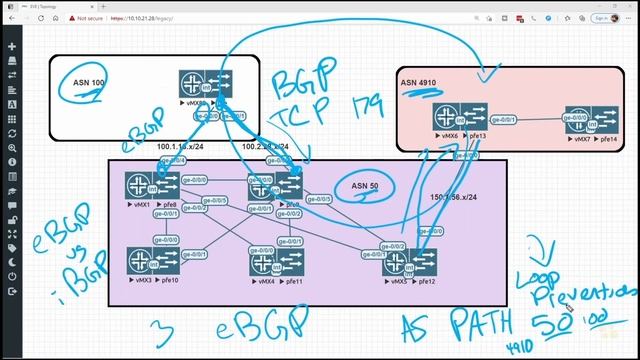Click the browser Collections icon
The image size is (640, 360).
582,18
